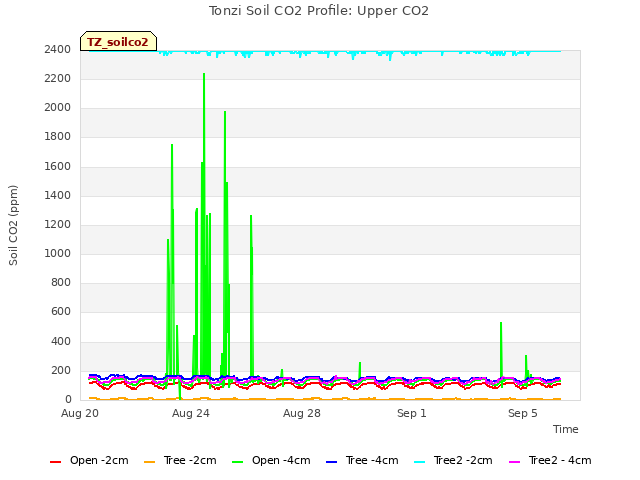Click the '1400' y-axis tick label
Image resolution: width=640 pixels, height=480 pixels.
pyautogui.click(x=58, y=196)
